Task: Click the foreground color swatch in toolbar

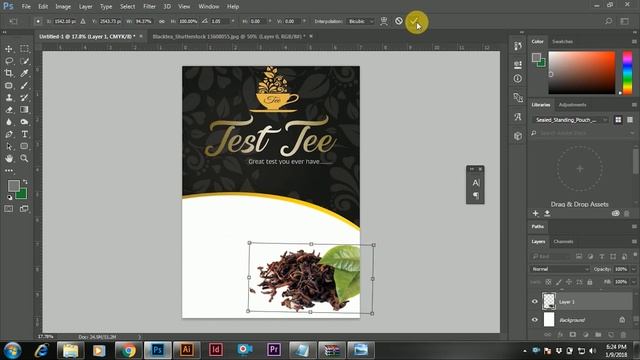Action: 13,186
